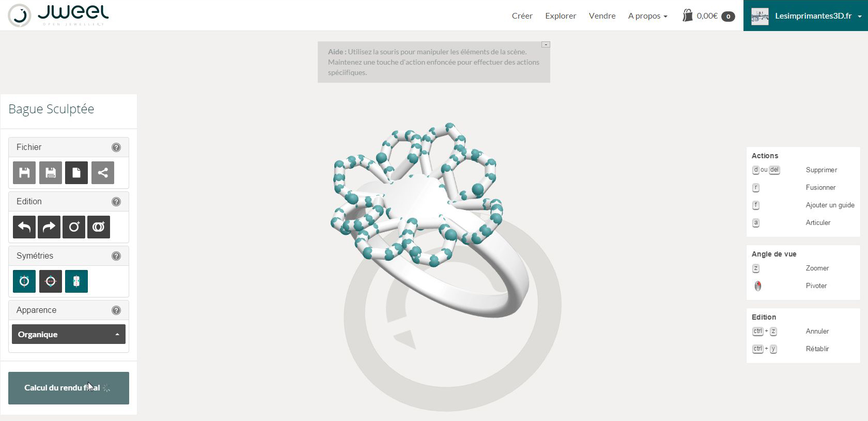
Task: Add a single ring element icon
Action: click(x=74, y=227)
